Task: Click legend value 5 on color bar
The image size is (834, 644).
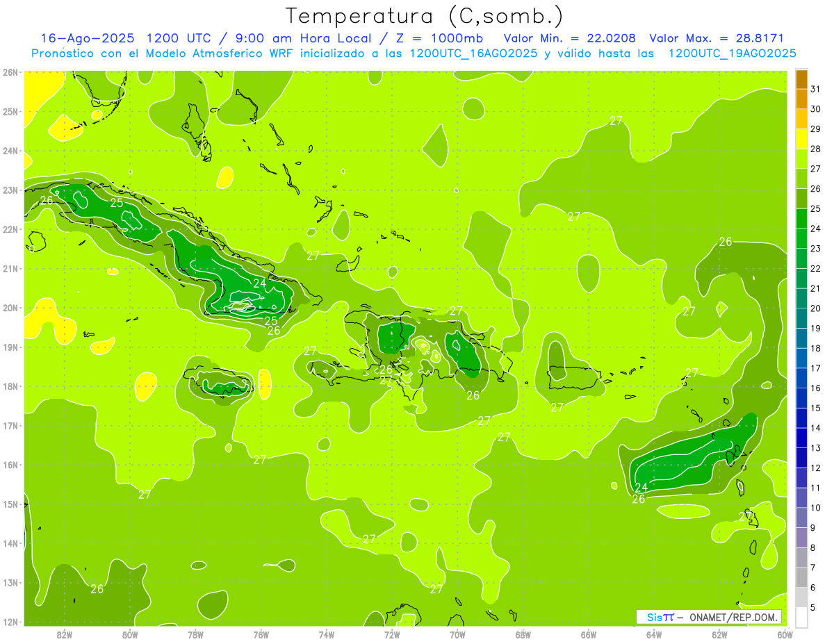Action: (x=812, y=606)
